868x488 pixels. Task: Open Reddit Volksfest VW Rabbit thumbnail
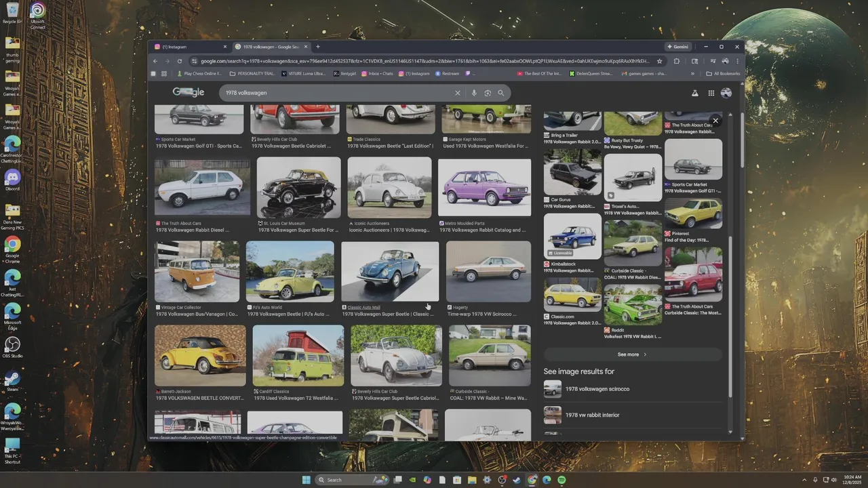633,304
